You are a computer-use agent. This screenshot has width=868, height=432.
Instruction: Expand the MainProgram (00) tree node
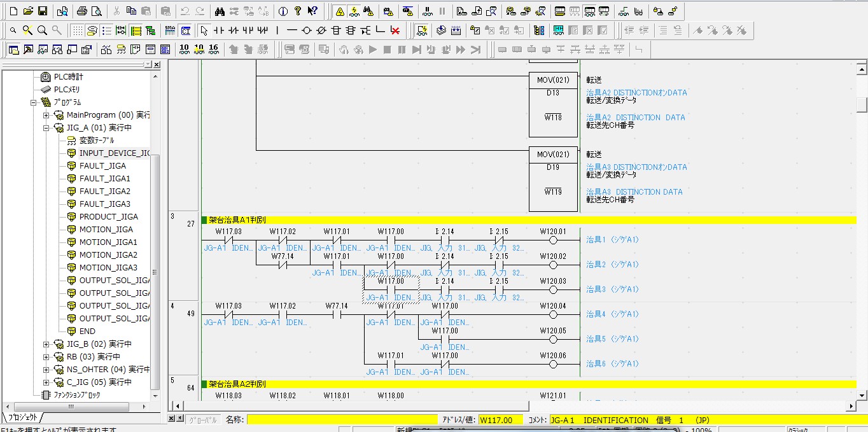(x=46, y=115)
